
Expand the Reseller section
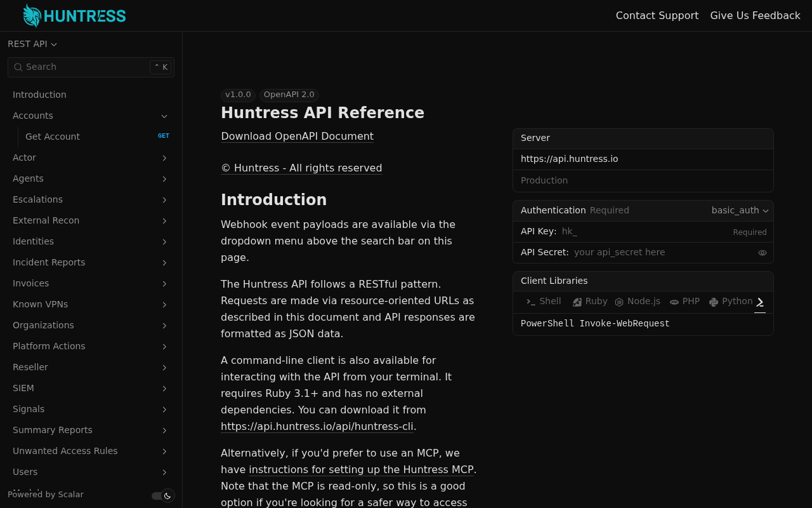point(164,368)
